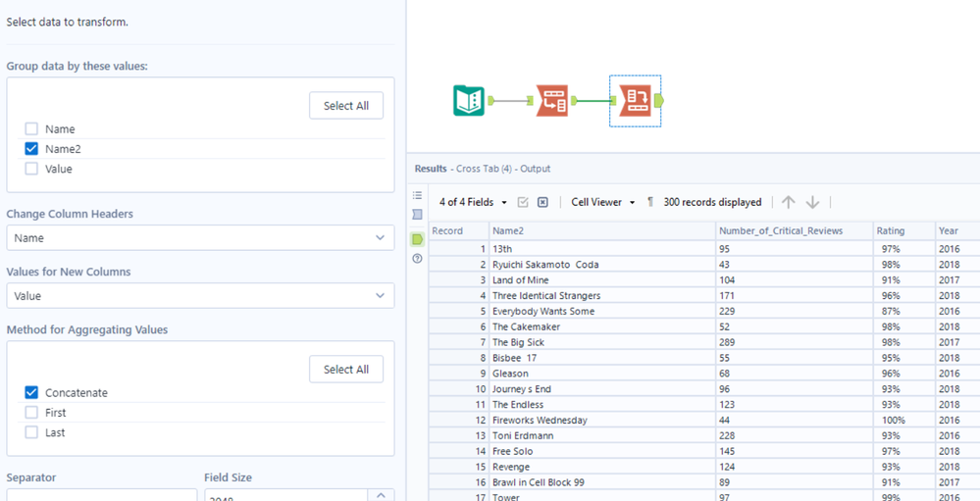The width and height of the screenshot is (980, 501).
Task: Click the 'Three Identical Strangers' cell
Action: (x=602, y=295)
